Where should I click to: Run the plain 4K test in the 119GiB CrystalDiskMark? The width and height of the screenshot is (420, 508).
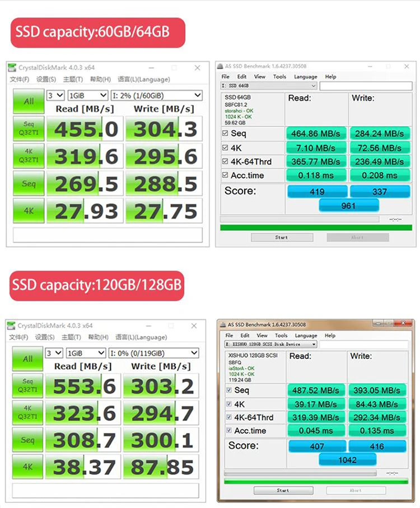click(27, 466)
